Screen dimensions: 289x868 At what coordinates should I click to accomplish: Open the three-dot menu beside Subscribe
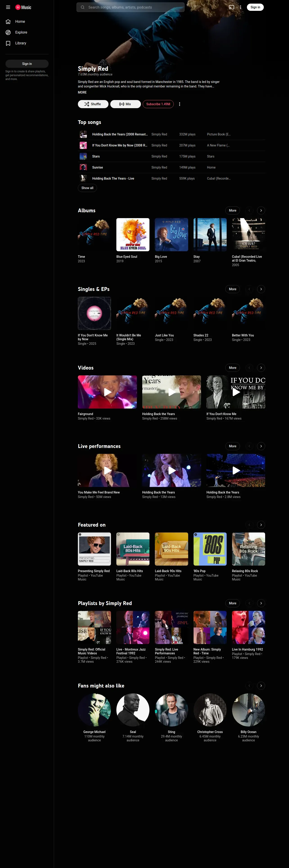tap(179, 104)
